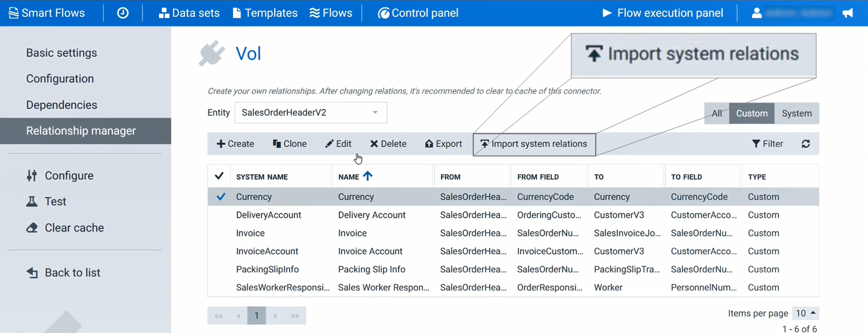Clone the selected relation
The image size is (868, 333).
click(x=290, y=144)
